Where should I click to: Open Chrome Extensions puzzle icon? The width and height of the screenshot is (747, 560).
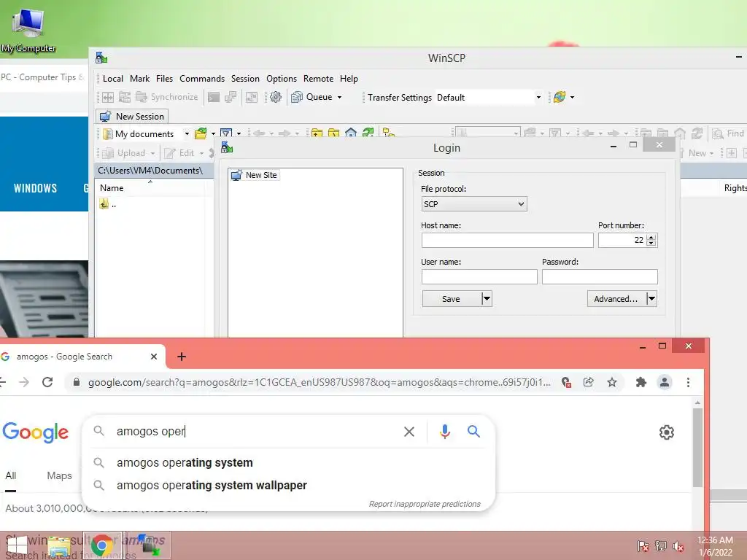[640, 382]
